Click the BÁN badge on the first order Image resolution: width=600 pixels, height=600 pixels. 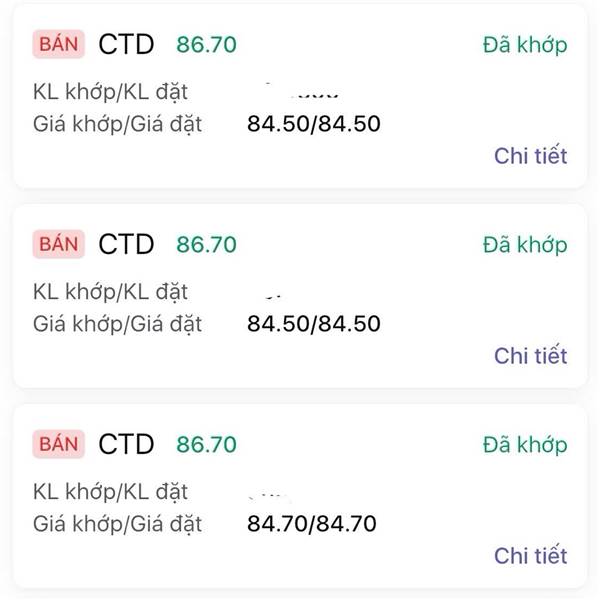click(59, 45)
